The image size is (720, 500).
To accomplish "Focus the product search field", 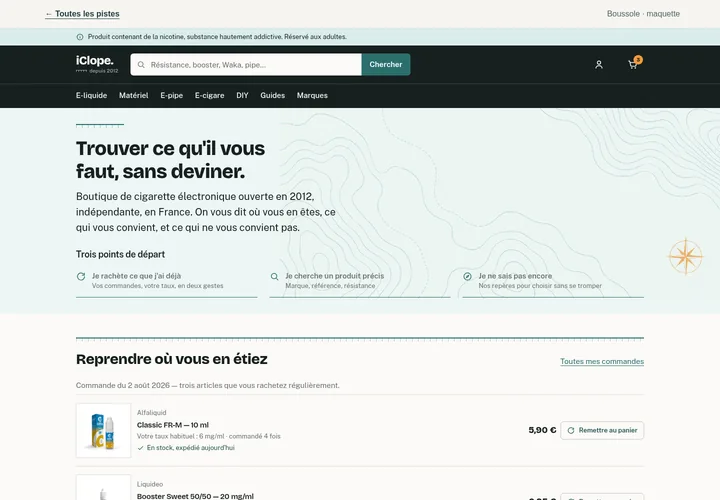I will [246, 65].
